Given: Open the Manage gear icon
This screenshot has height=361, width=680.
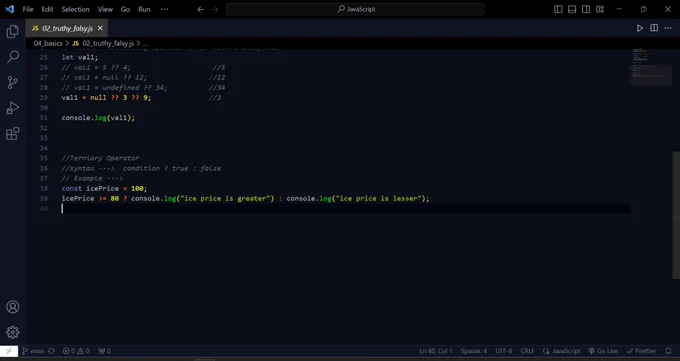Looking at the screenshot, I should click(13, 332).
